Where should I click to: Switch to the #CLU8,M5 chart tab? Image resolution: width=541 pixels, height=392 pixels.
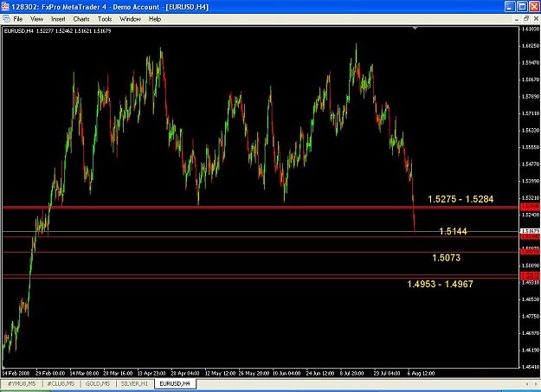61,383
